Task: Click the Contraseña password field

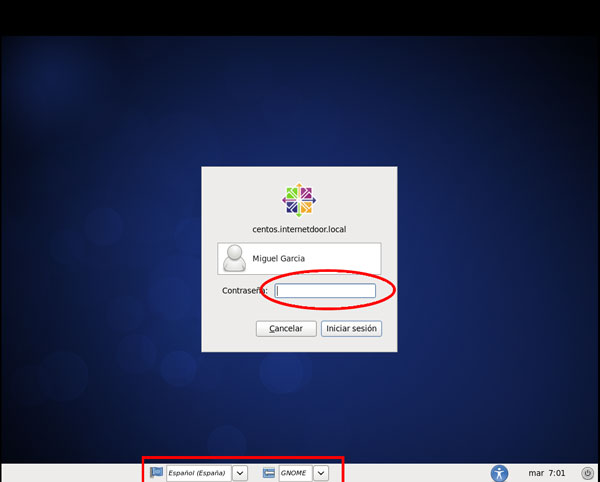Action: point(325,291)
